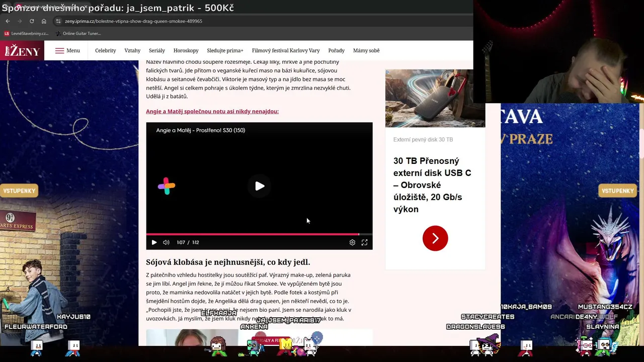Image resolution: width=644 pixels, height=362 pixels.
Task: Open the Horoskopy section
Action: coord(186,50)
